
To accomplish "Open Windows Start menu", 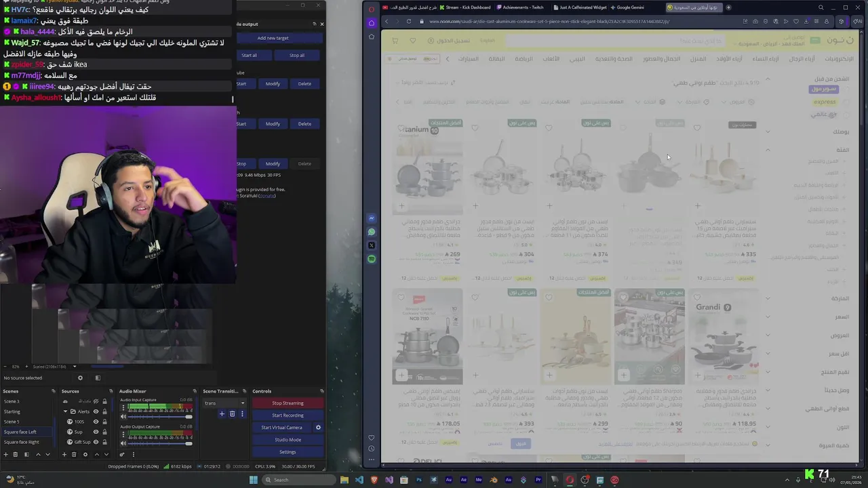I will pyautogui.click(x=254, y=480).
